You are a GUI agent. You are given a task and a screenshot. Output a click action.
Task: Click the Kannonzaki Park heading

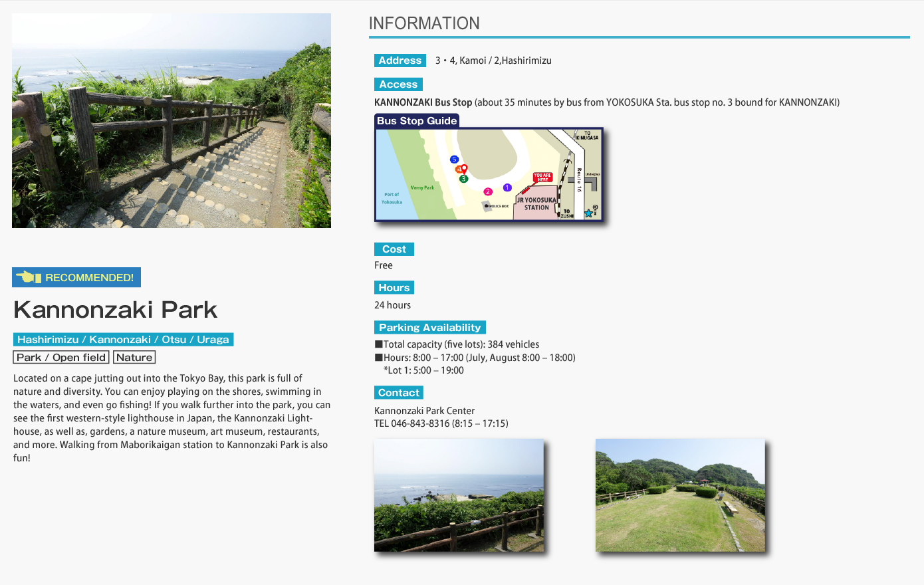pyautogui.click(x=116, y=310)
